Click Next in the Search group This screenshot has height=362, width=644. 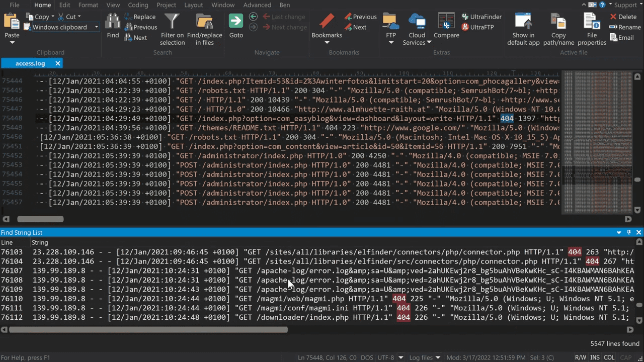pyautogui.click(x=136, y=38)
